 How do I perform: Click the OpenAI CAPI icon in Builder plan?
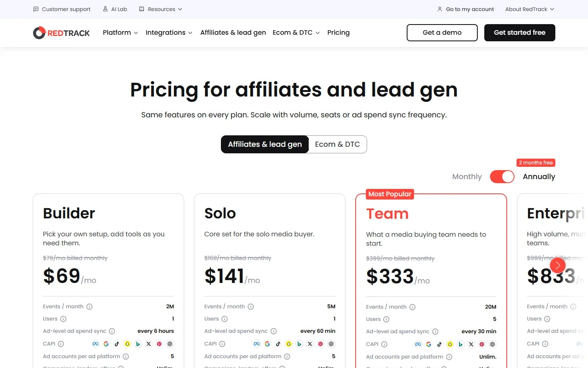coord(170,344)
